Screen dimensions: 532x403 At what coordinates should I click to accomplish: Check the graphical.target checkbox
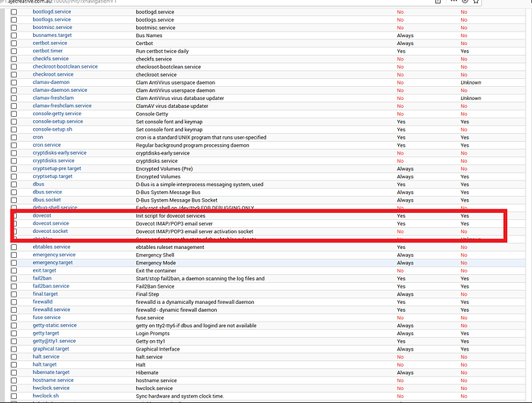pos(14,349)
